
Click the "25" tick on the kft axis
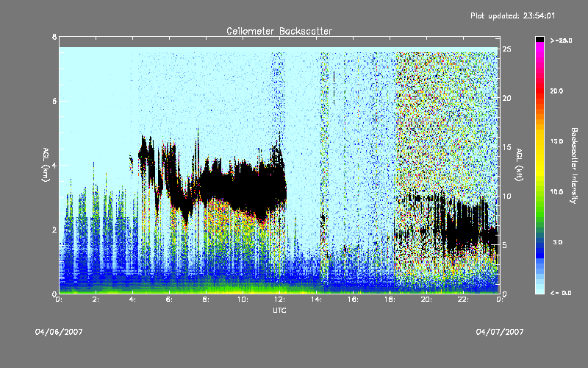pyautogui.click(x=507, y=49)
